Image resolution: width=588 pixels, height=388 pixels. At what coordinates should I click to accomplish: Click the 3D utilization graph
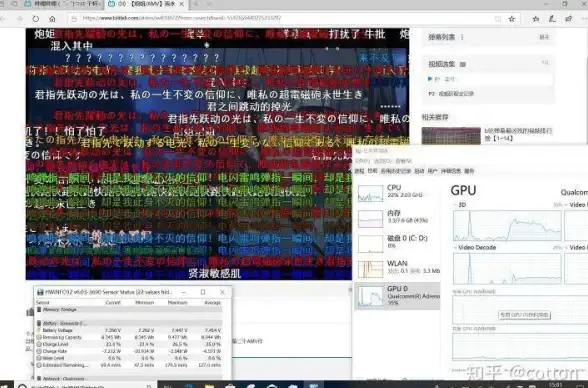click(x=507, y=225)
